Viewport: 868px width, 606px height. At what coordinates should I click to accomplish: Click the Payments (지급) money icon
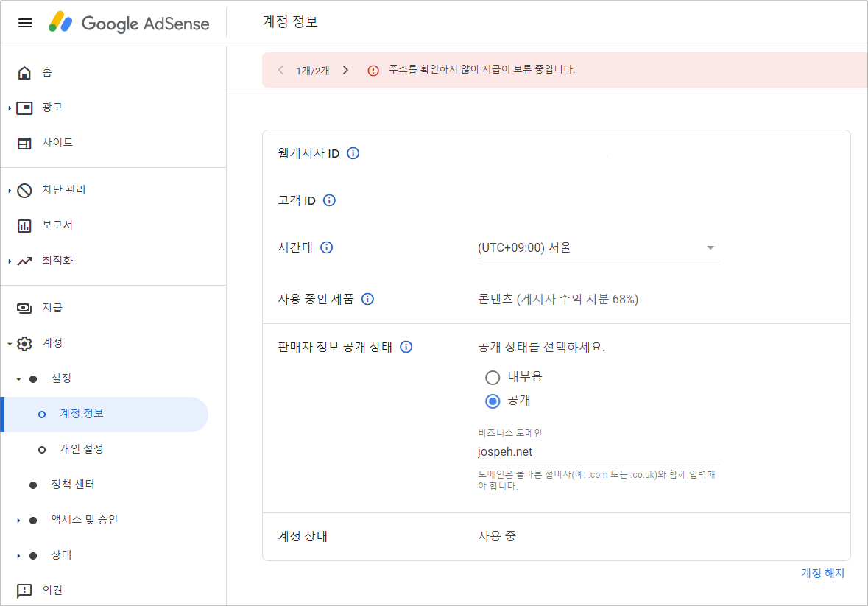point(24,308)
